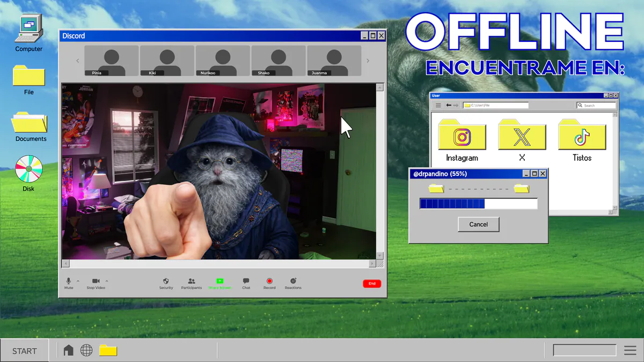Screen dimensions: 644x362
Task: Open the yellow folder icon on taskbar
Action: pos(108,351)
